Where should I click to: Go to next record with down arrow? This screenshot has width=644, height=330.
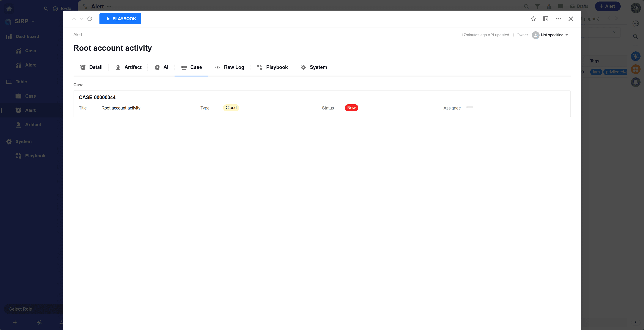(82, 19)
